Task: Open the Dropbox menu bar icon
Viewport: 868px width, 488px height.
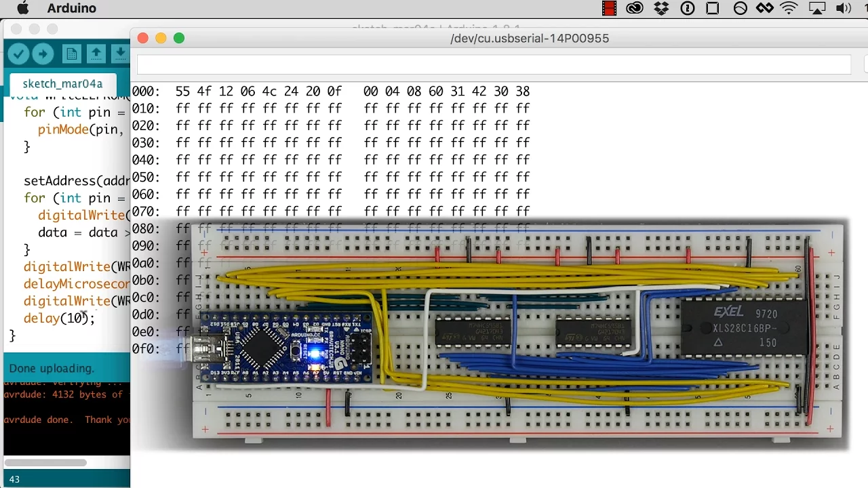Action: (x=661, y=8)
